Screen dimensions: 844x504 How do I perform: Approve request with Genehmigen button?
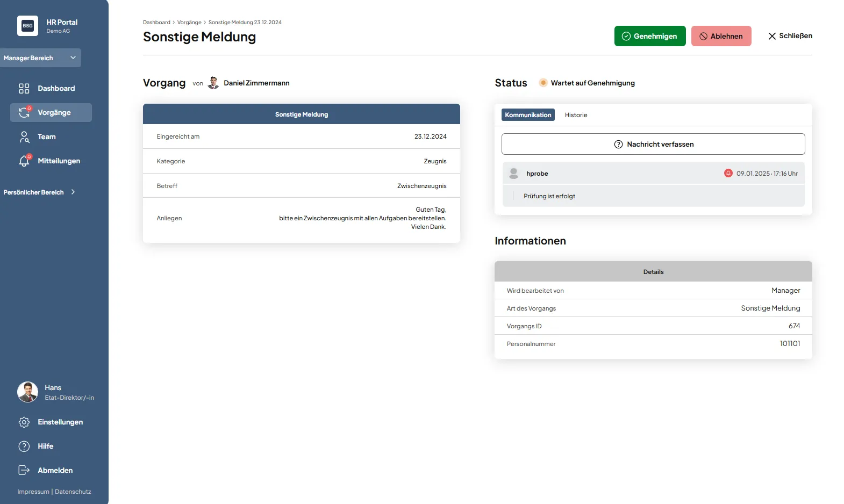[649, 36]
